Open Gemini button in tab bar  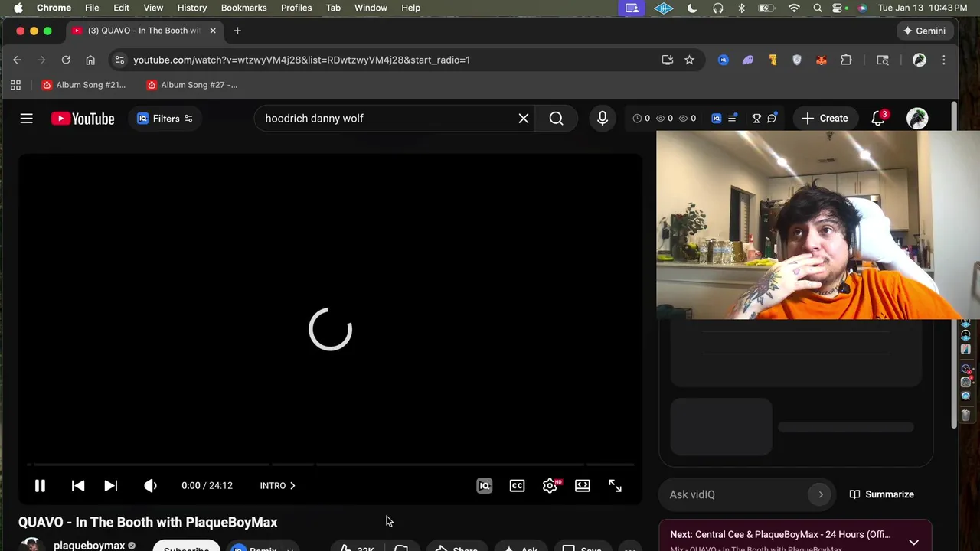(924, 31)
